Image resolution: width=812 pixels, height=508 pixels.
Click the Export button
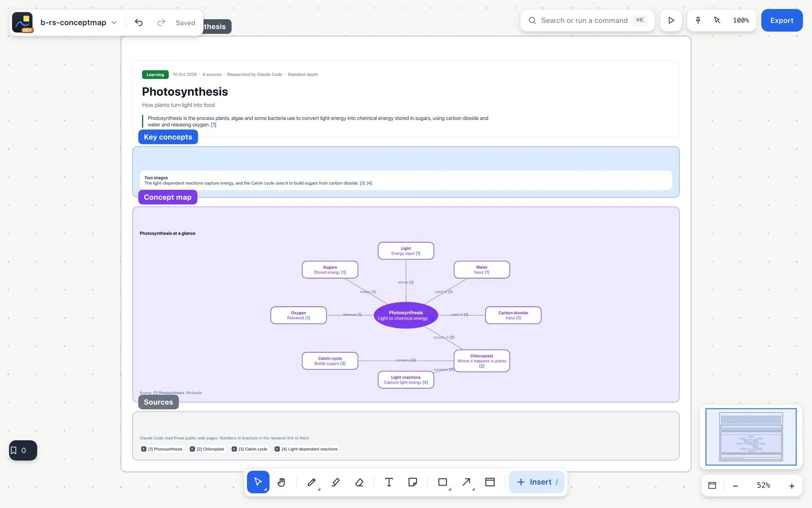click(x=782, y=20)
